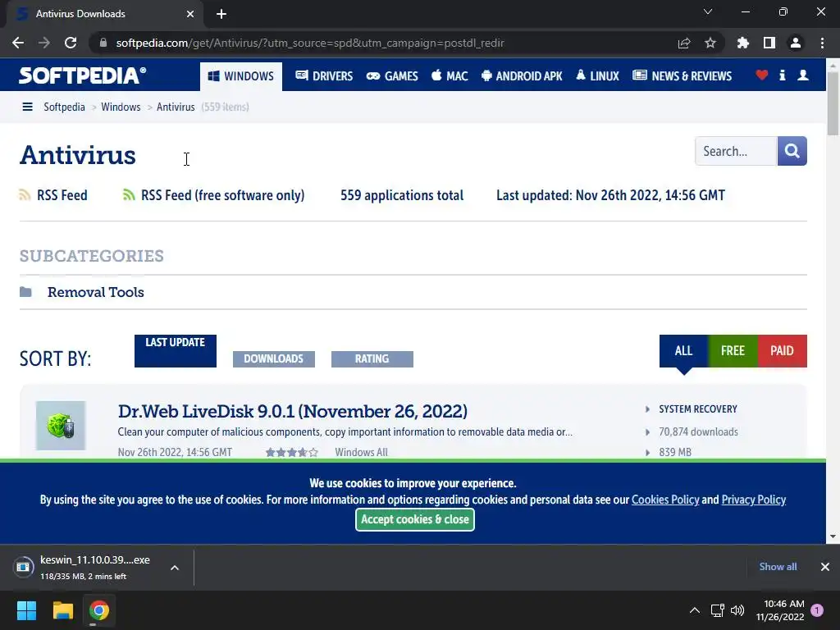Click the Windows breadcrumb link
This screenshot has height=630, width=840.
121,107
